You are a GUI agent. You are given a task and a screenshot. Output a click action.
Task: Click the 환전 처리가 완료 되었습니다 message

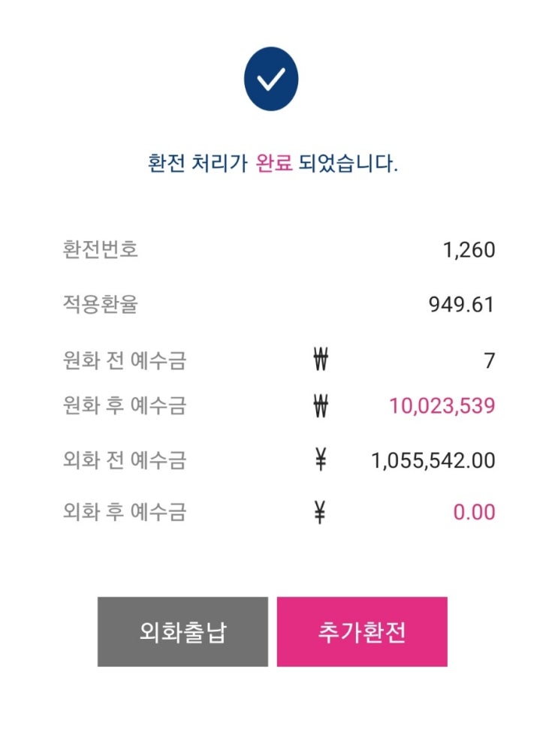(273, 164)
